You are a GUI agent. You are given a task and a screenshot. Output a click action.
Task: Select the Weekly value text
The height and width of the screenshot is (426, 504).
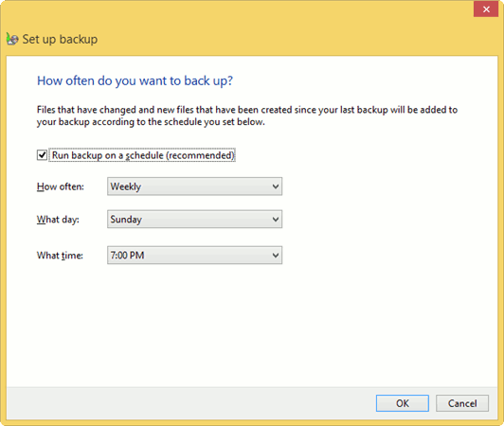[126, 186]
